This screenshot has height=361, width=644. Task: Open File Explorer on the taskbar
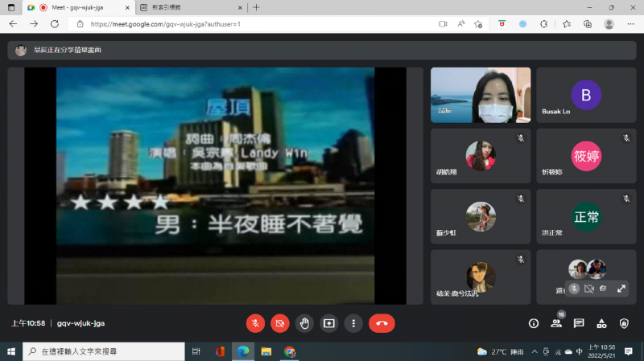click(x=266, y=351)
